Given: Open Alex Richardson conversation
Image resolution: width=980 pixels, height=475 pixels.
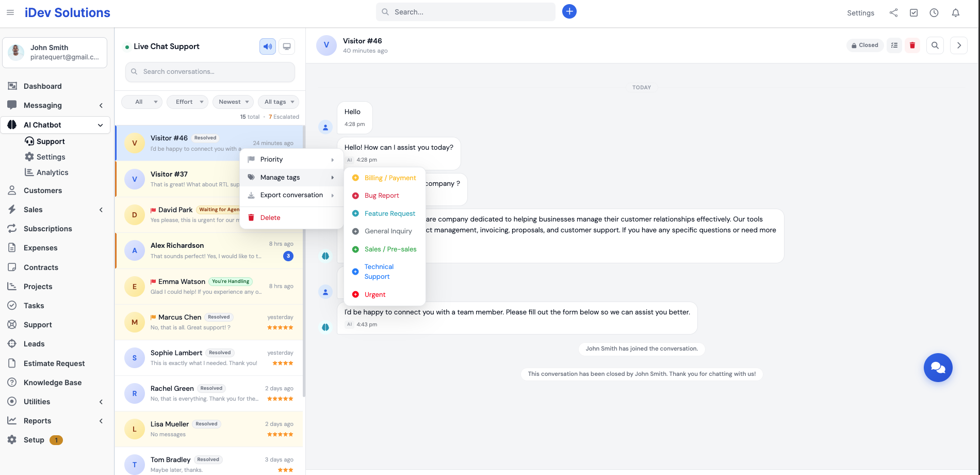Looking at the screenshot, I should tap(209, 250).
